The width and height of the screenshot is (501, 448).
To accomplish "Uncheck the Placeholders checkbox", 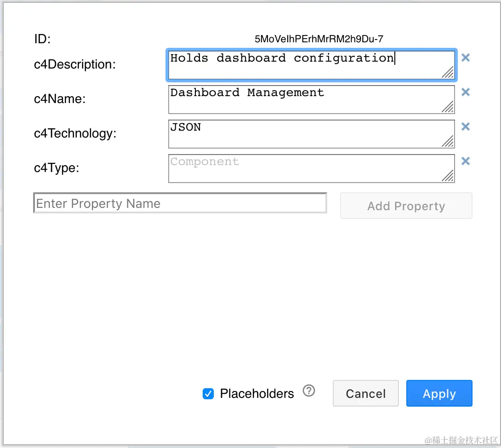I will 208,394.
